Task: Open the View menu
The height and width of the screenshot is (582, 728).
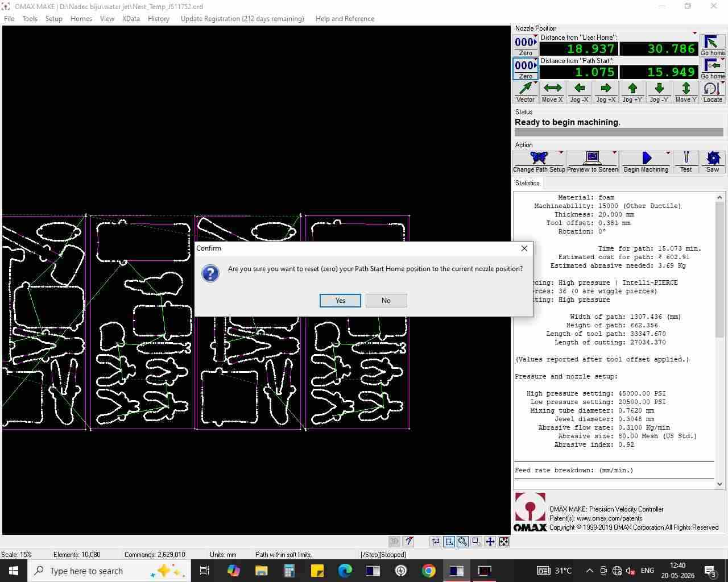Action: 107,19
